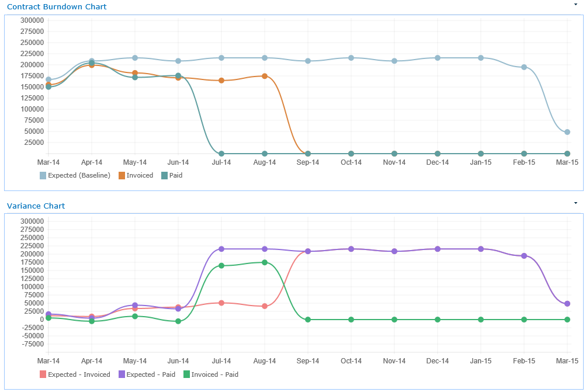The image size is (586, 392).
Task: Click Expected - Invoiced point at Jul-14
Action: coord(221,303)
